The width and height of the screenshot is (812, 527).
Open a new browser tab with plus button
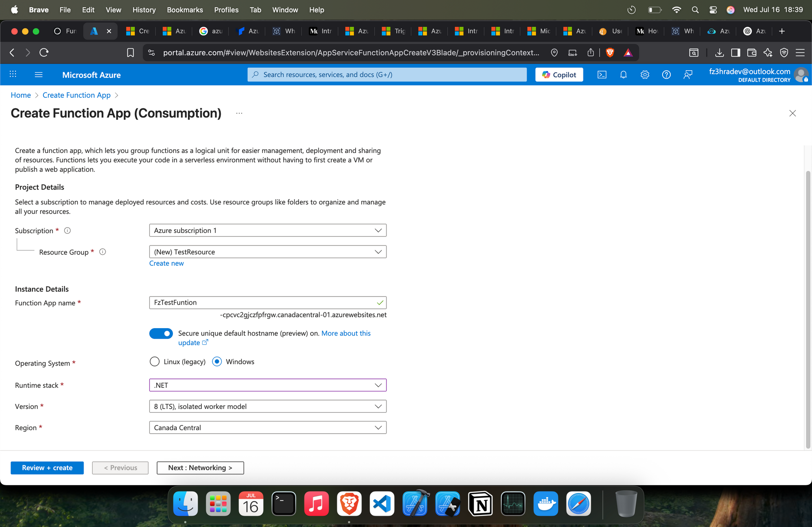782,31
